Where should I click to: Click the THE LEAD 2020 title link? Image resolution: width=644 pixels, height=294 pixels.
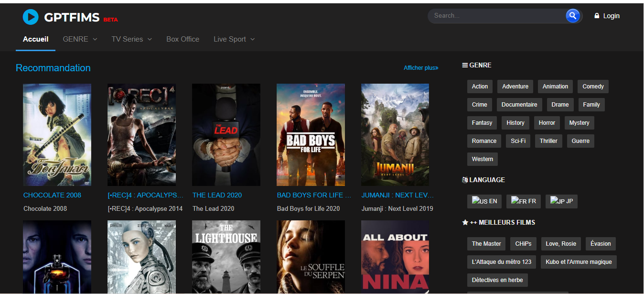[x=217, y=195]
